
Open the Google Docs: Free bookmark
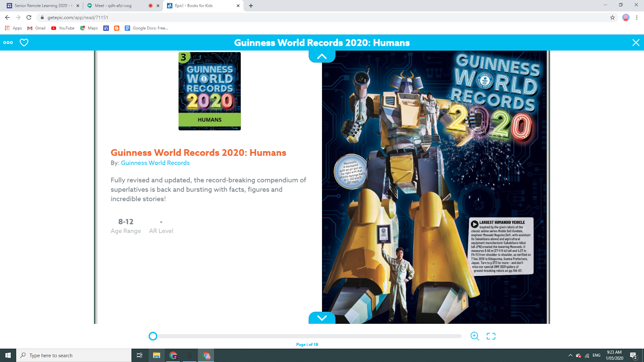tap(147, 28)
